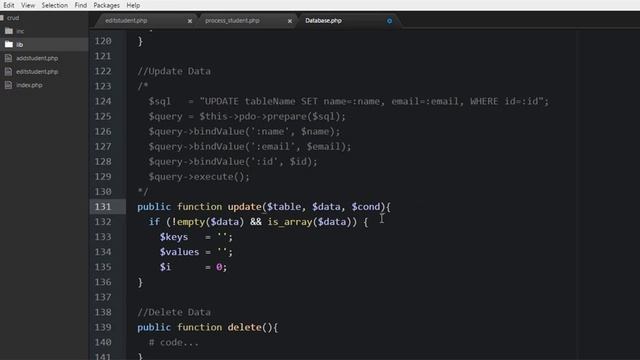Image resolution: width=640 pixels, height=360 pixels.
Task: Close the process_student.php tab
Action: 290,21
